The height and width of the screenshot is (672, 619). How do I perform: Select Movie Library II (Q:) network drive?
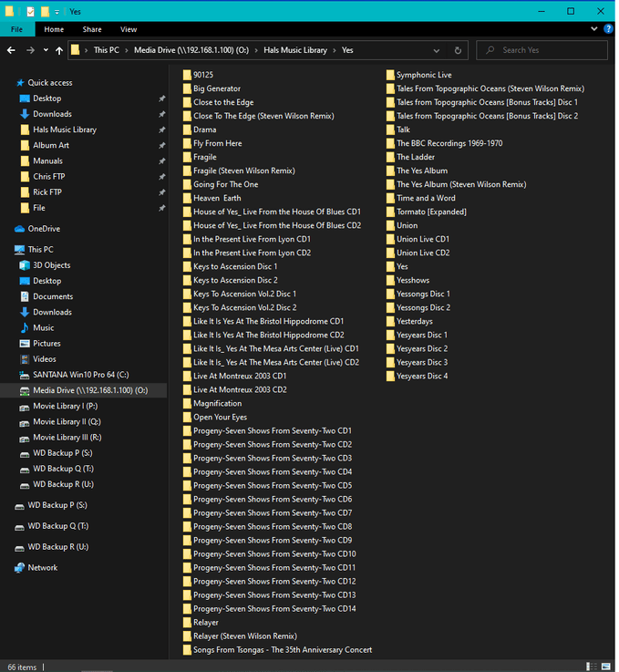(67, 422)
